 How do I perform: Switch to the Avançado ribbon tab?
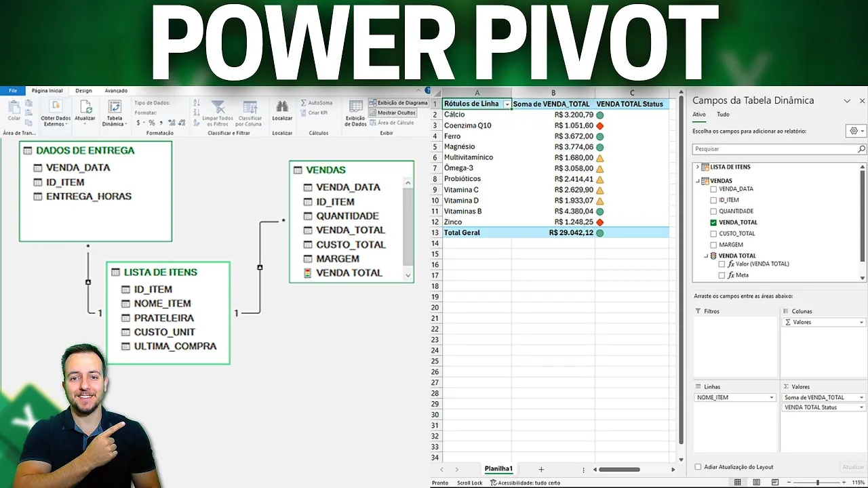tap(116, 90)
